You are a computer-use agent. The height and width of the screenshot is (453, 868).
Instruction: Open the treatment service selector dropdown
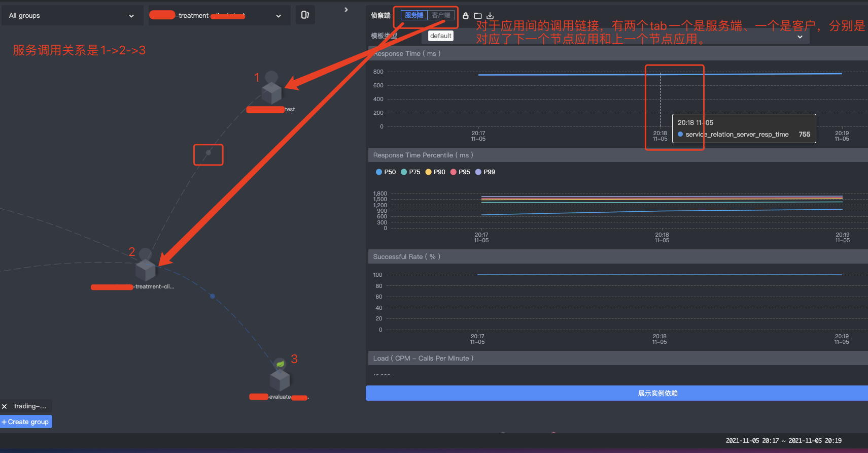coord(219,15)
